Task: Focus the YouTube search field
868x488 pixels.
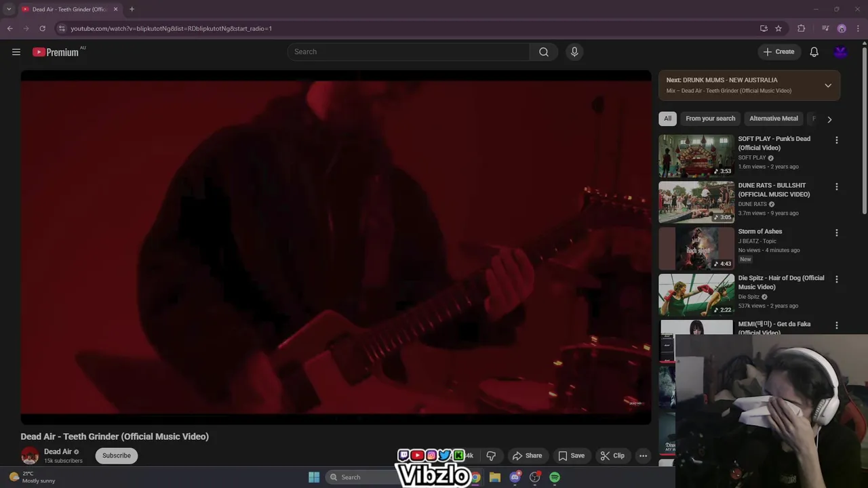Action: 409,52
